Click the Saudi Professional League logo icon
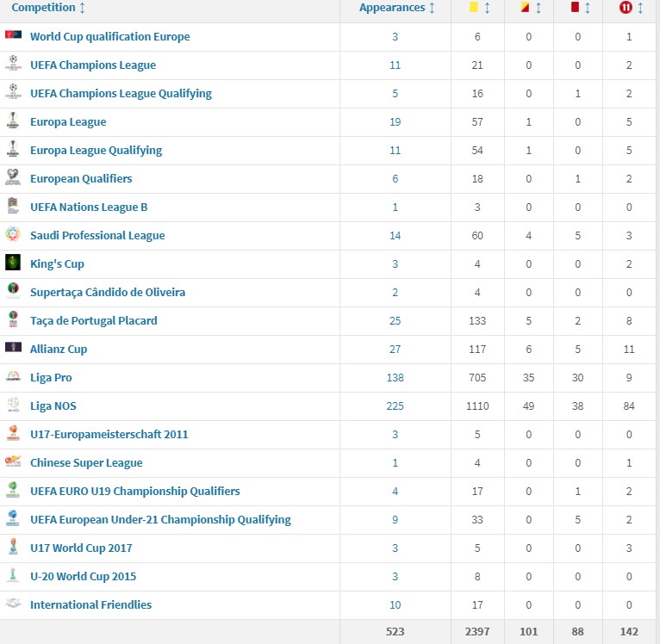This screenshot has width=660, height=644. (x=13, y=233)
